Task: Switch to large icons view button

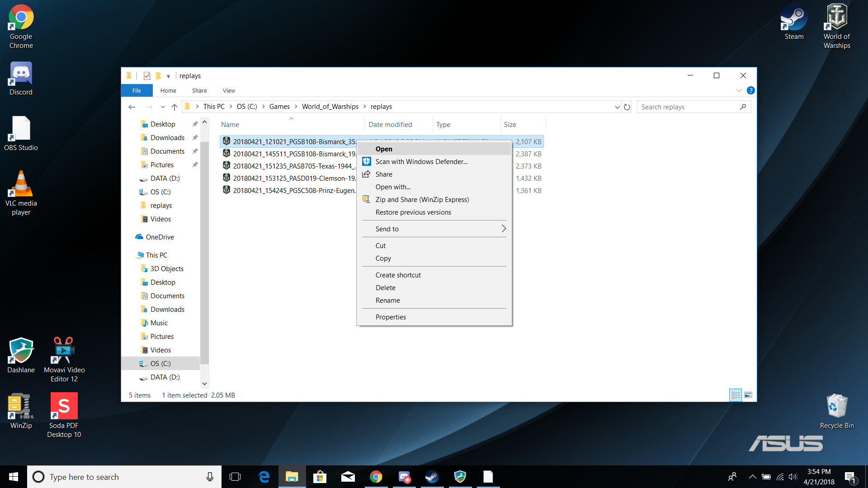Action: pos(748,395)
